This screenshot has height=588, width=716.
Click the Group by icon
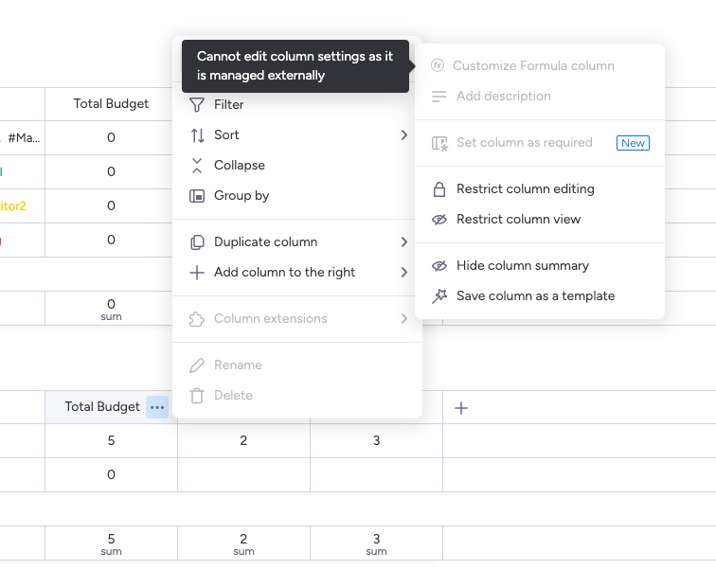[197, 196]
